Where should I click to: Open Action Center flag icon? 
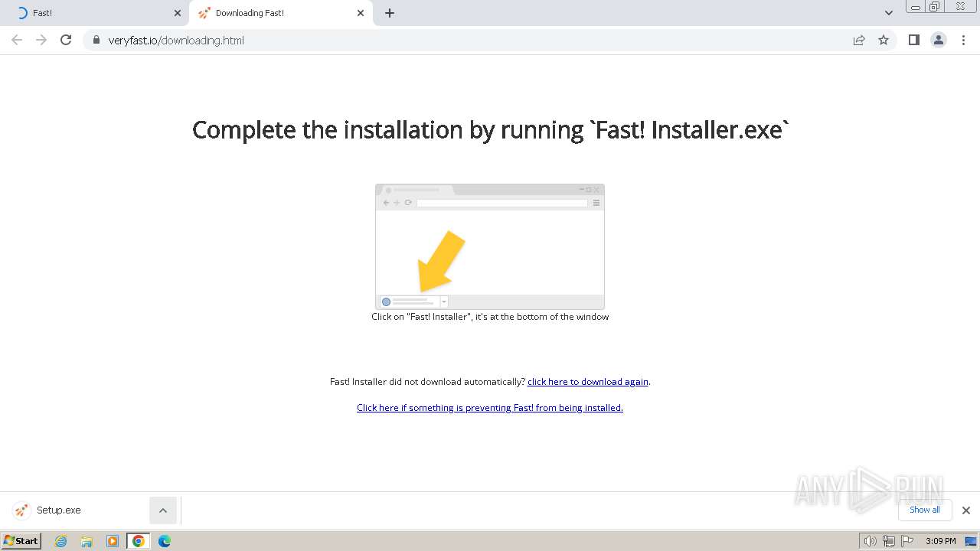tap(907, 541)
